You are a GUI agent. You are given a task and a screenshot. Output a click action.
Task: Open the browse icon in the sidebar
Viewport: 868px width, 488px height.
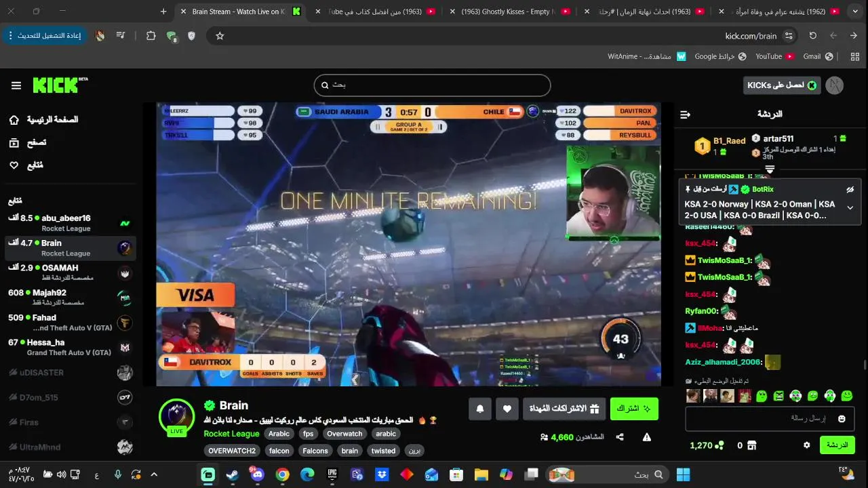(14, 142)
